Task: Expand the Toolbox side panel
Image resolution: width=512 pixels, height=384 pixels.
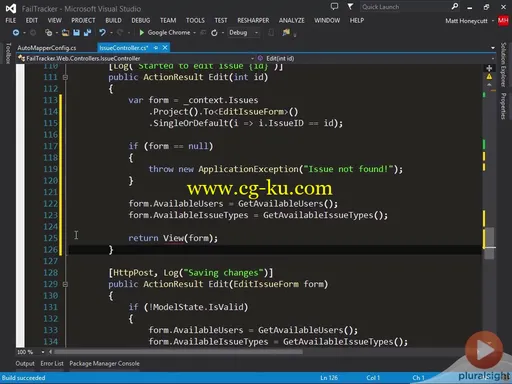Action: coord(8,53)
